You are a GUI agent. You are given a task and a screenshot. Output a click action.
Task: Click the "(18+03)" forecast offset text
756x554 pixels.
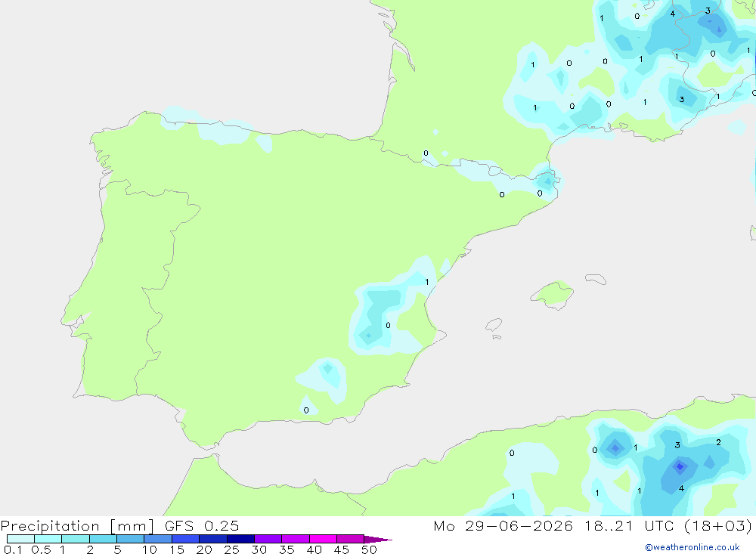718,525
